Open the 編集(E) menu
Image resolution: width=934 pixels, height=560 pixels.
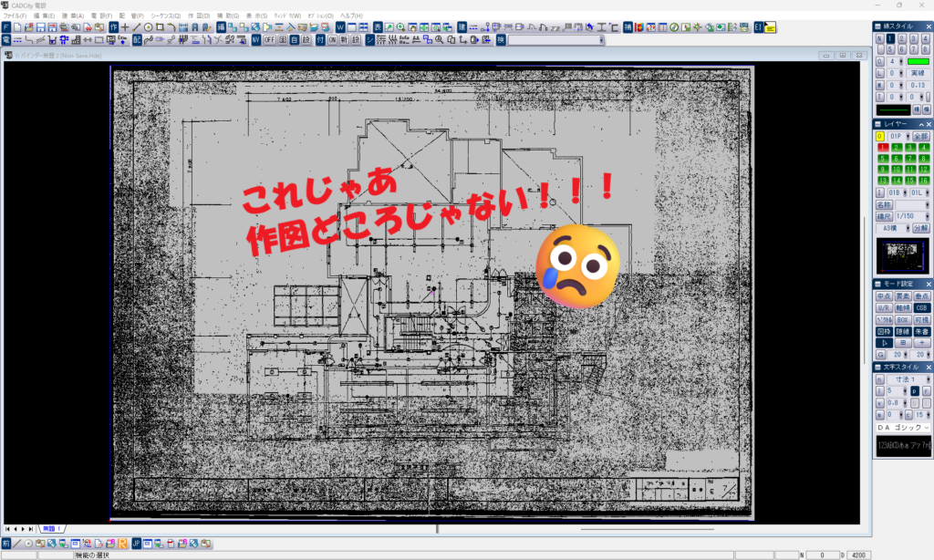[x=44, y=16]
